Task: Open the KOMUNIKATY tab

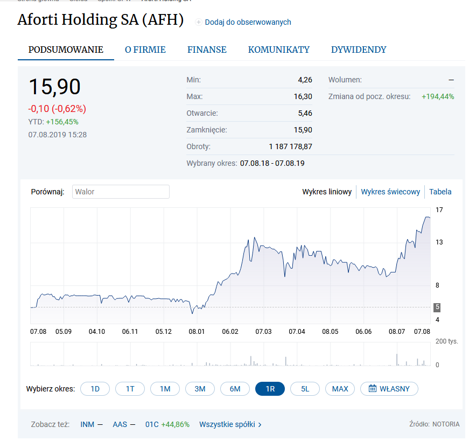Action: pyautogui.click(x=278, y=50)
